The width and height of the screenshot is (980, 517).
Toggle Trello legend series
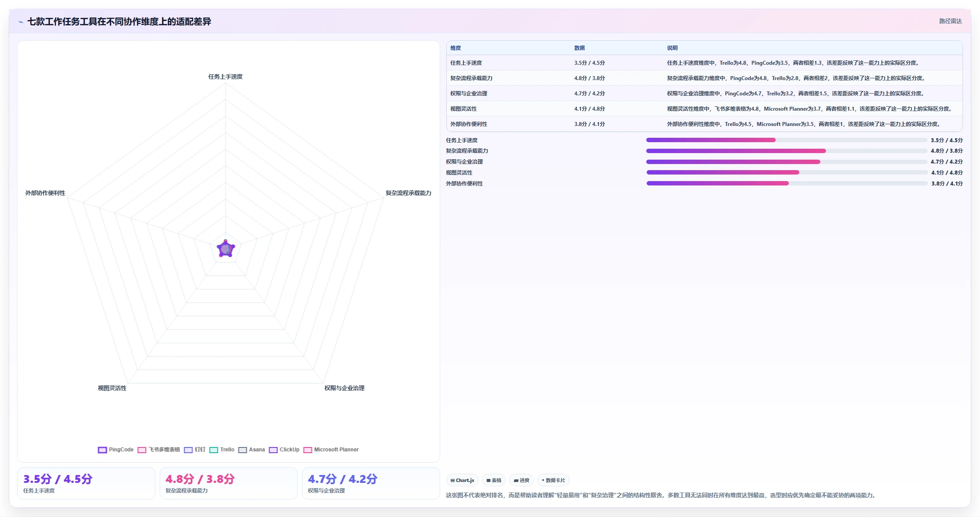pos(222,450)
